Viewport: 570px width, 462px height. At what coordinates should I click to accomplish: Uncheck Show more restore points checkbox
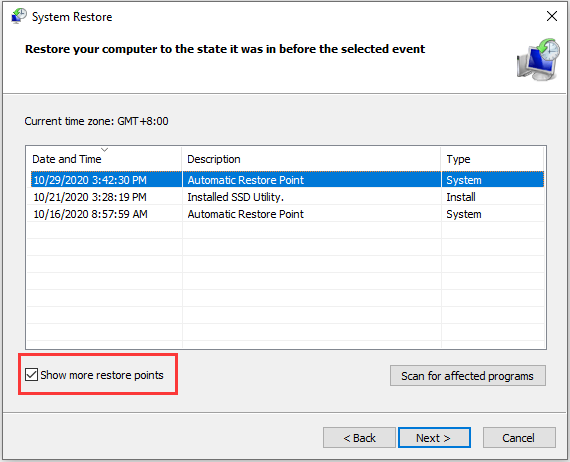pos(32,375)
